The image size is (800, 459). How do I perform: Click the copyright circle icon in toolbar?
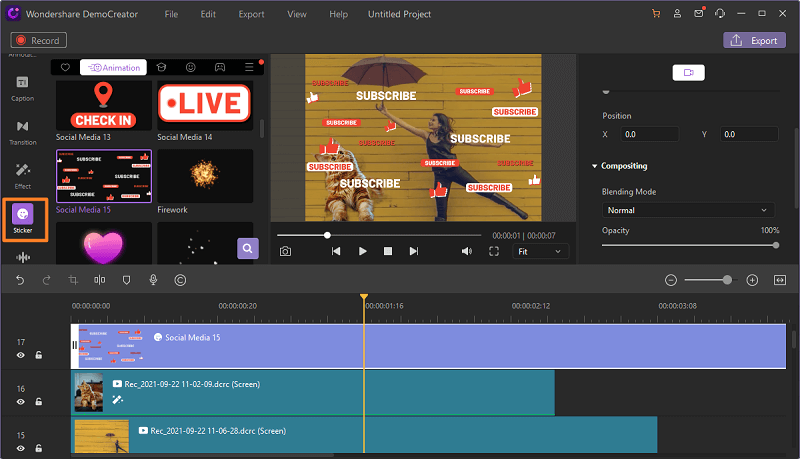click(180, 280)
